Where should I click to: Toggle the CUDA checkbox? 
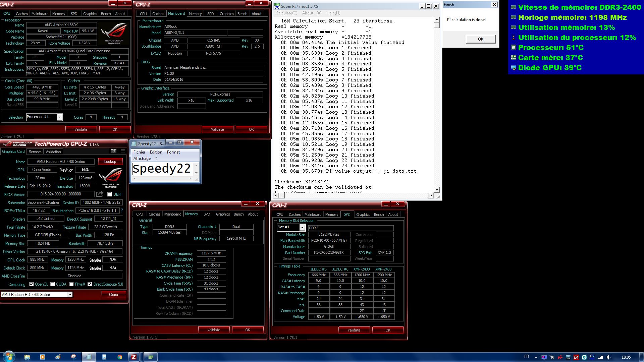(x=53, y=284)
